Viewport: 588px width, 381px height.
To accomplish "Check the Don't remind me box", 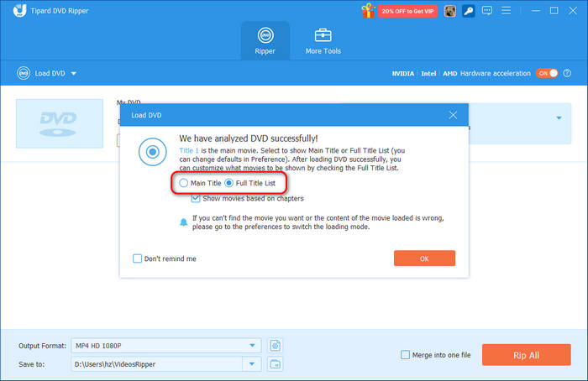I will [138, 258].
